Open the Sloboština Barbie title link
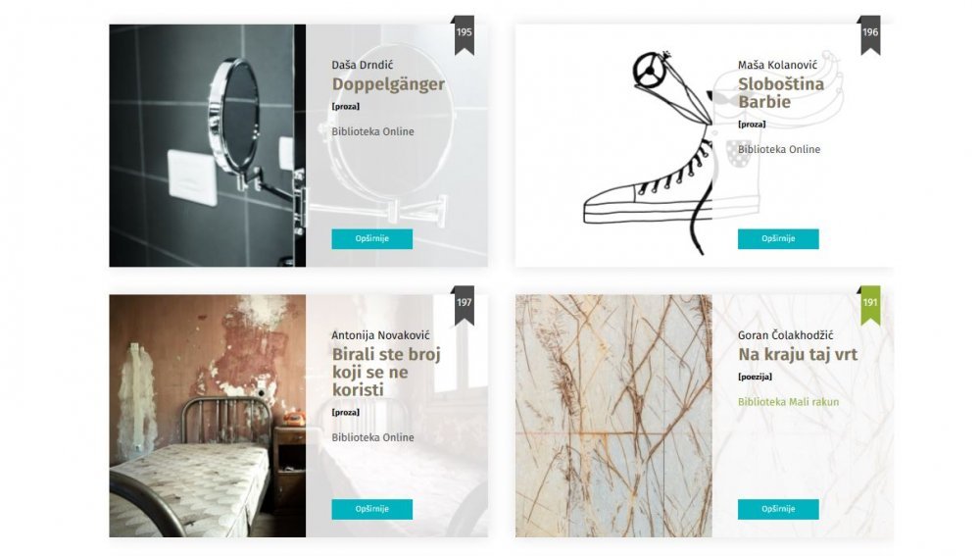 point(781,92)
